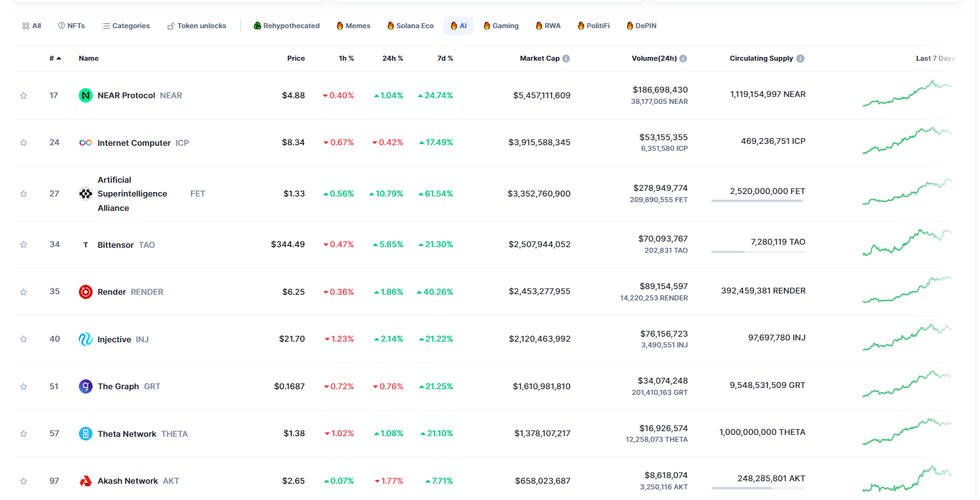The image size is (980, 500).
Task: Select the Rehypothecated category filter
Action: click(287, 26)
